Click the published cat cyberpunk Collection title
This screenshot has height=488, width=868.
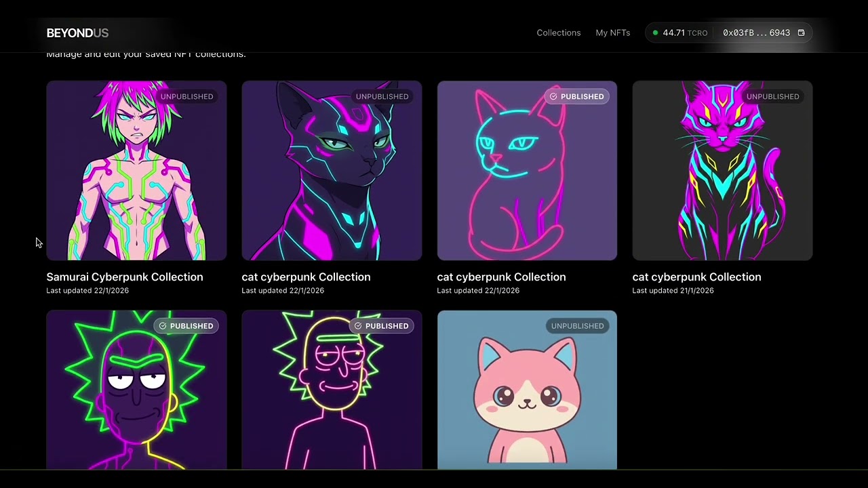click(501, 277)
